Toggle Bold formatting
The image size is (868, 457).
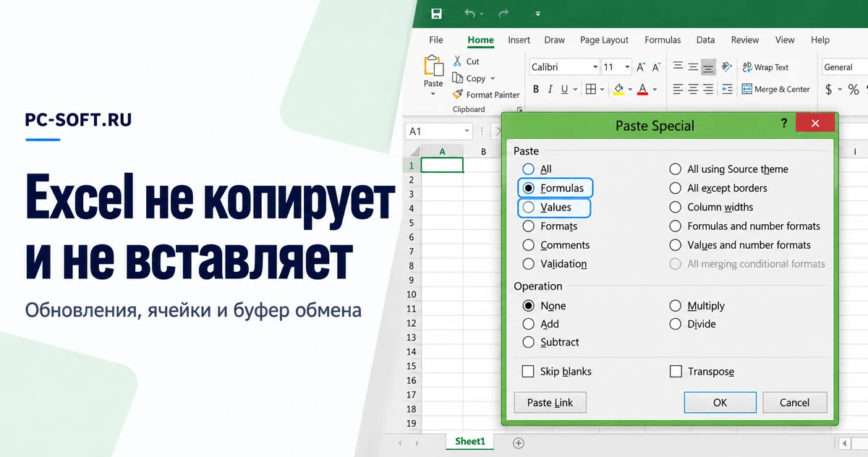point(536,90)
